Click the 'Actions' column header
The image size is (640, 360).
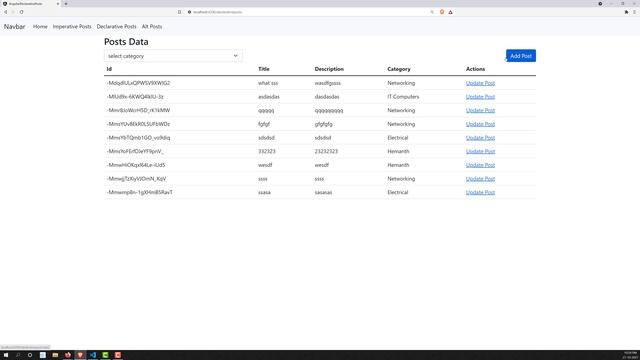[476, 69]
